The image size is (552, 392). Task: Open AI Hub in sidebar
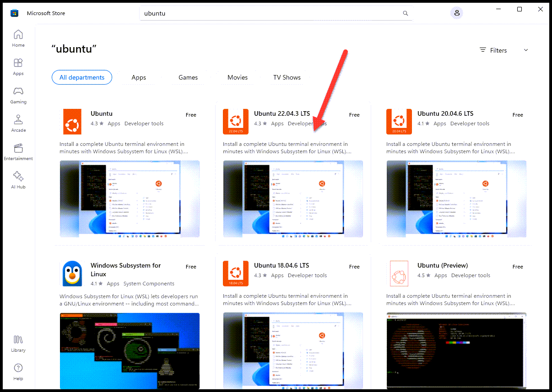18,180
